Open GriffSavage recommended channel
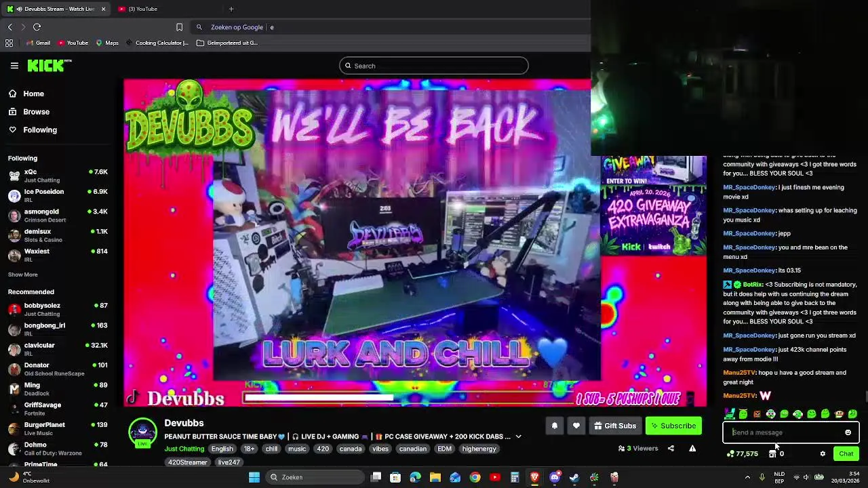The width and height of the screenshot is (868, 488). [x=58, y=408]
